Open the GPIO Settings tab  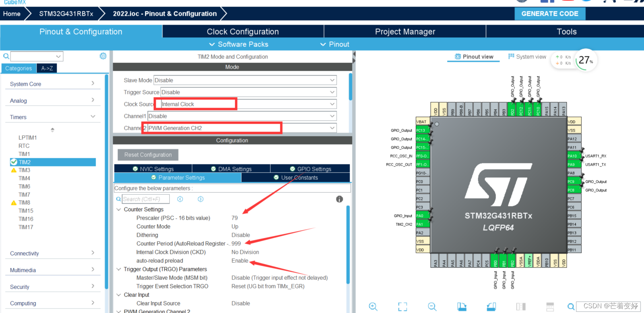point(310,169)
